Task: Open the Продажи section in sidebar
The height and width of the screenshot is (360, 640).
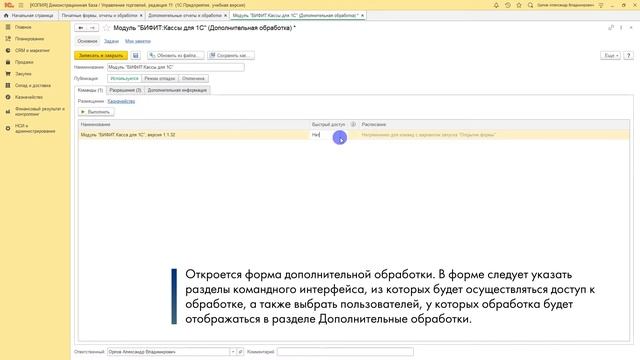Action: pos(24,62)
